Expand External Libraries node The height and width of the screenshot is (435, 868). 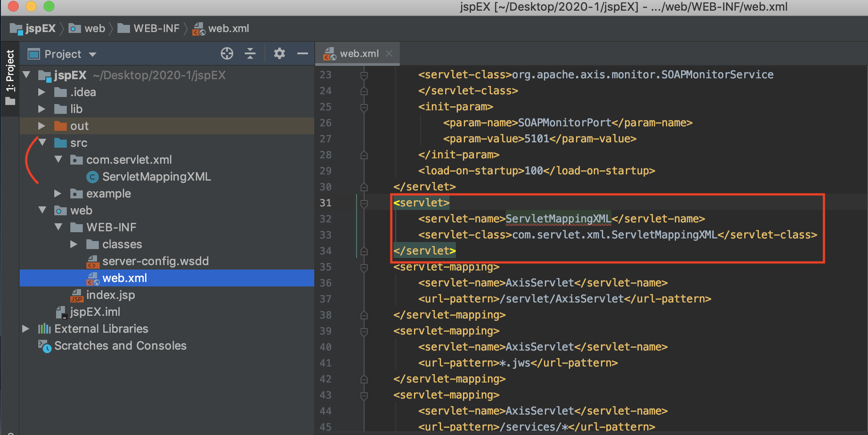click(26, 329)
